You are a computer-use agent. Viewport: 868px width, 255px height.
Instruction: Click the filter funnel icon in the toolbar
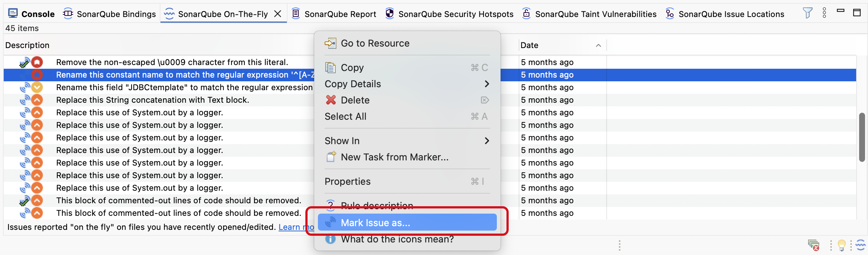pos(808,12)
